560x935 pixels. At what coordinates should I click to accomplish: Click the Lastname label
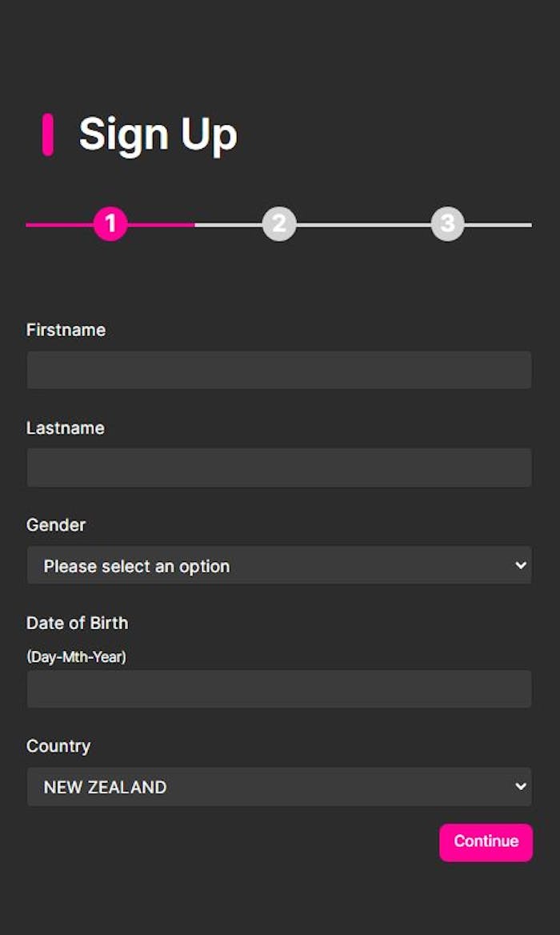click(66, 428)
